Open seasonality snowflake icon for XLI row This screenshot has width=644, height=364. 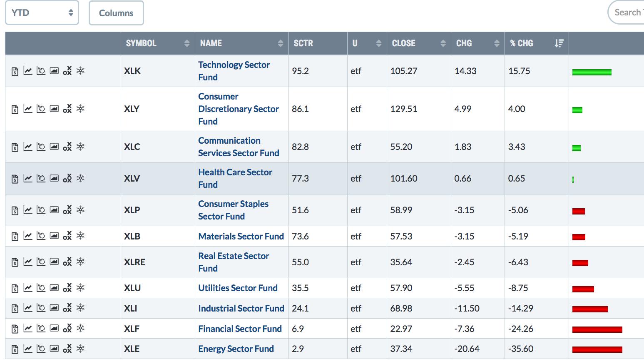coord(80,308)
